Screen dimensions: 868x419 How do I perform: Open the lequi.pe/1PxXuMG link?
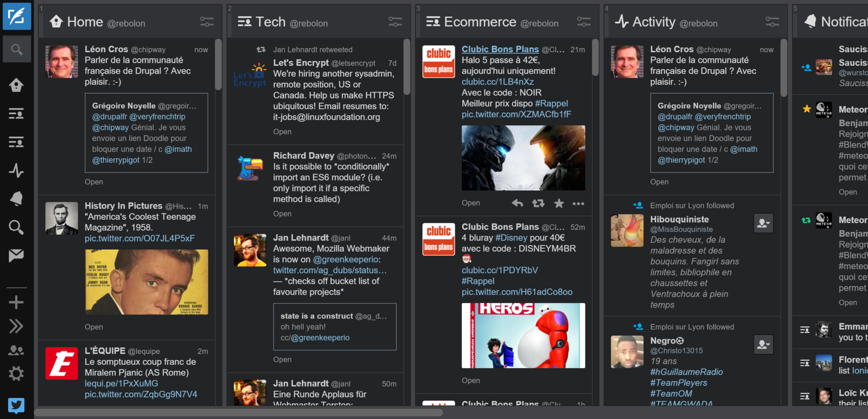click(x=121, y=384)
